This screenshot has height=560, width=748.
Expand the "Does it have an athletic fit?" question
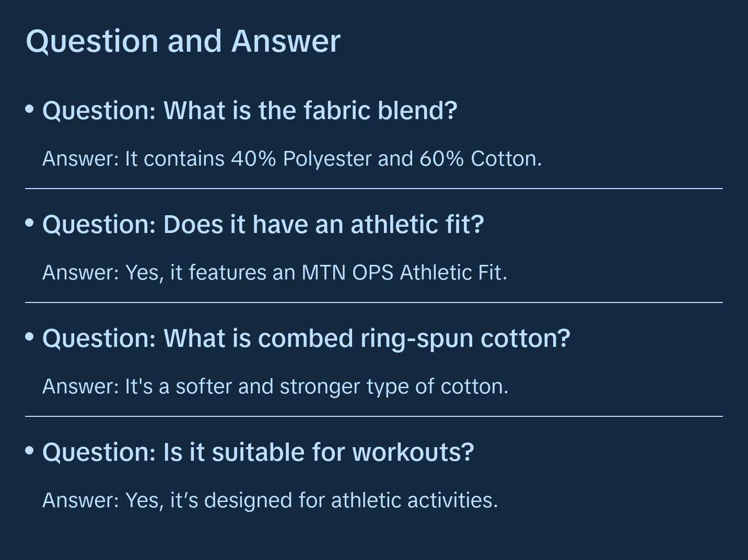coord(263,225)
